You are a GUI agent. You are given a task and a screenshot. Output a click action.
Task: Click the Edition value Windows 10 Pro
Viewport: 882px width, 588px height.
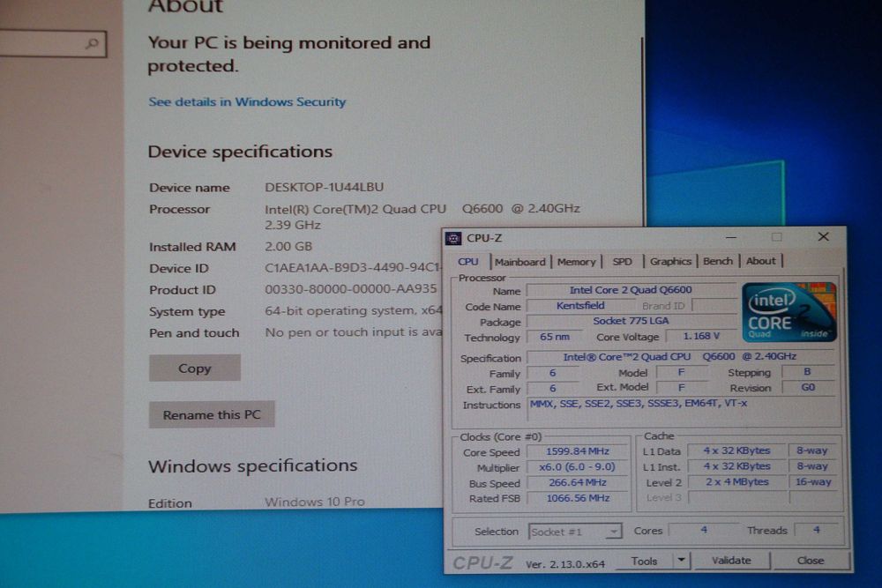point(315,502)
